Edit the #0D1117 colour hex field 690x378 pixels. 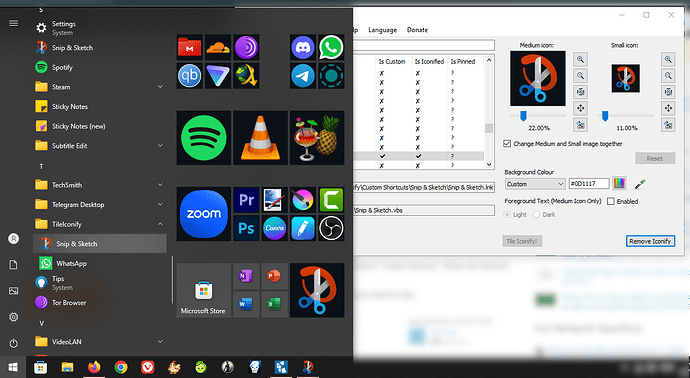(589, 184)
